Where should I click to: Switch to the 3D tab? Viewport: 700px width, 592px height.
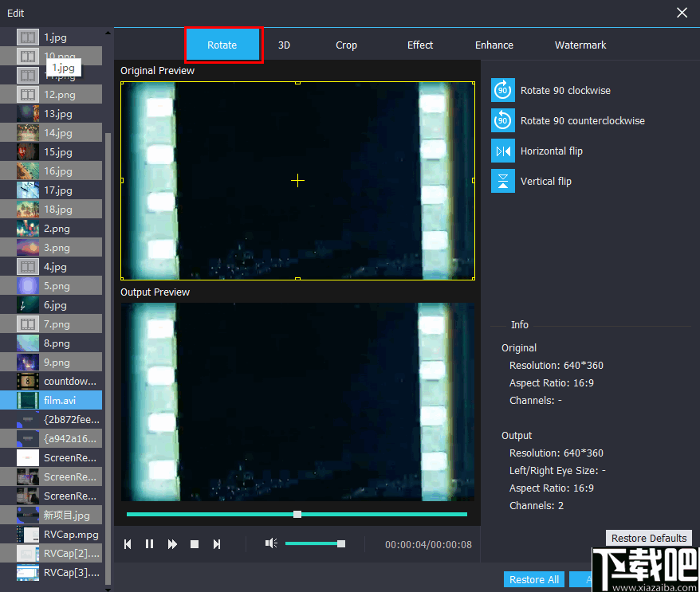click(x=284, y=45)
